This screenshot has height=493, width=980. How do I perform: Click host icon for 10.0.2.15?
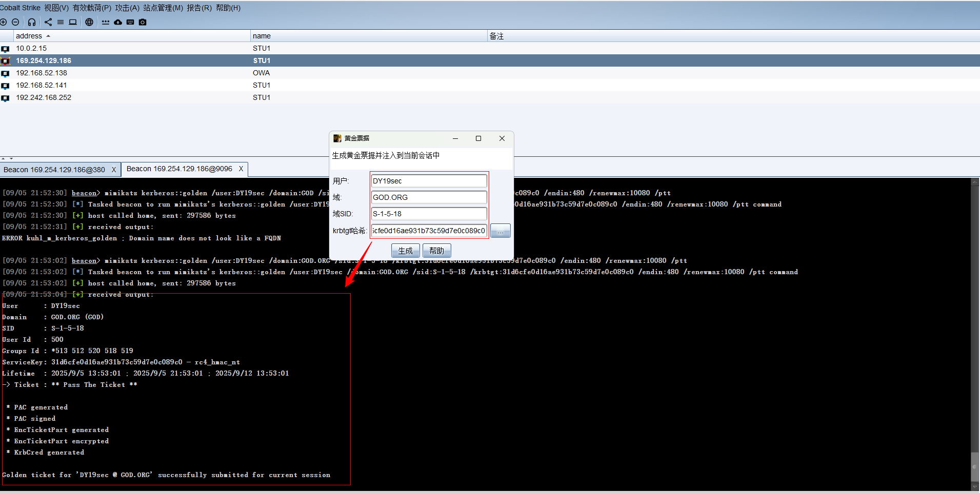tap(5, 49)
